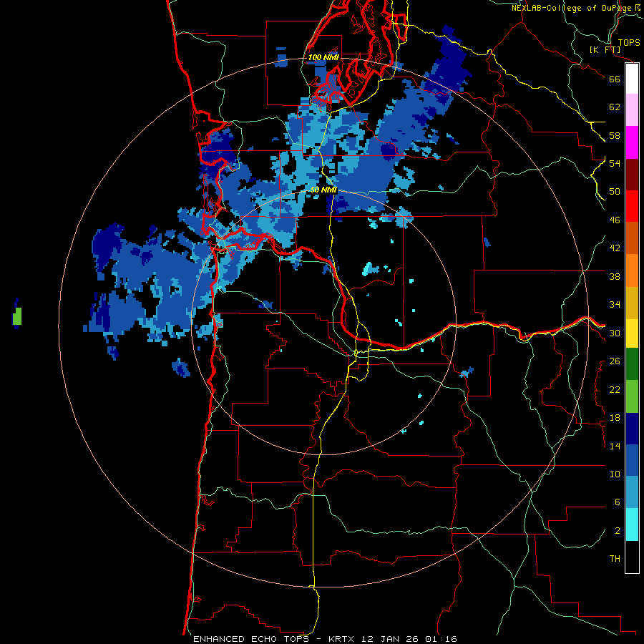
Task: Click the 14 legend value
Action: pyautogui.click(x=615, y=446)
